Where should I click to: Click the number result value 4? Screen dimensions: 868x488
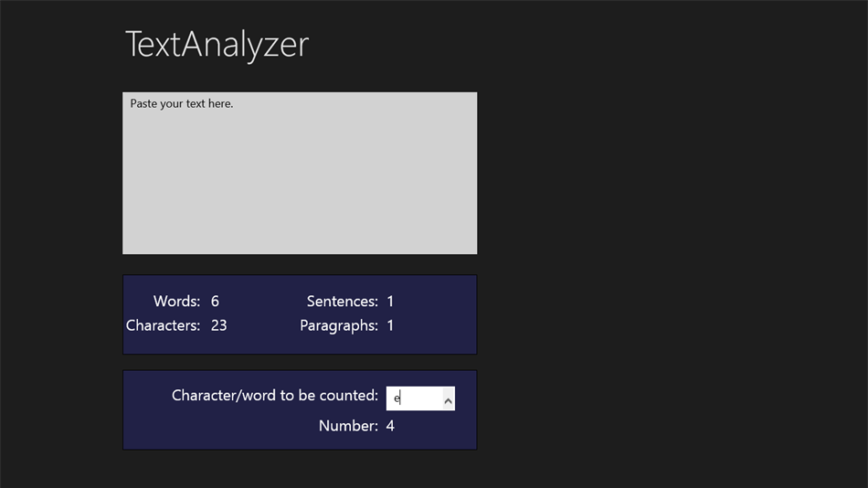point(390,426)
